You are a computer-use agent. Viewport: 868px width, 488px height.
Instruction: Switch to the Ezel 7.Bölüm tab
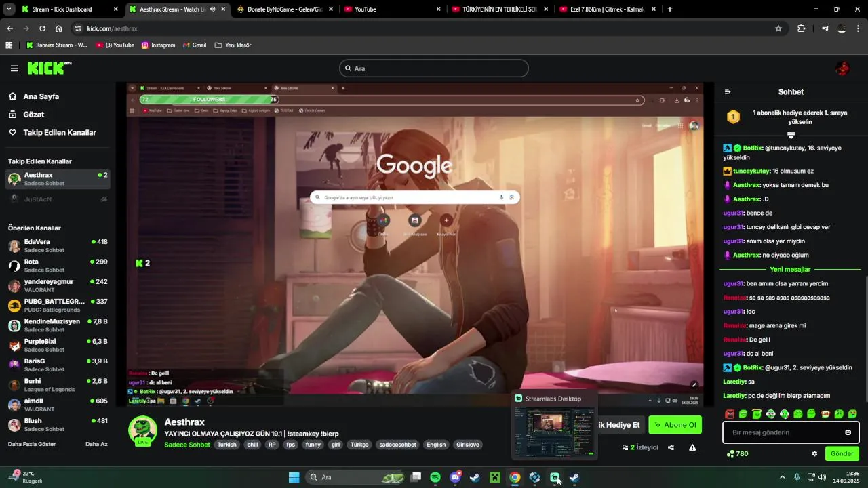tap(608, 9)
